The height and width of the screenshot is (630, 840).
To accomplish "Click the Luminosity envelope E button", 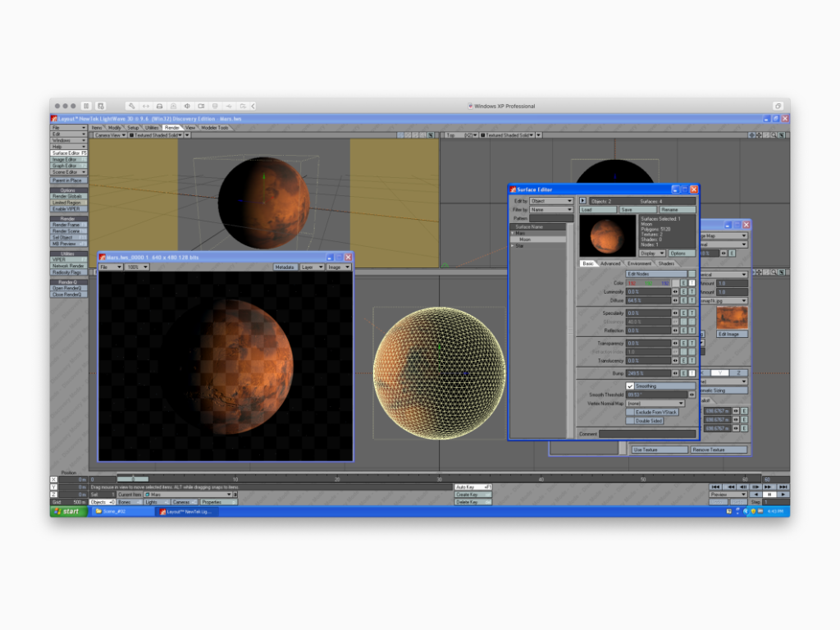I will coord(683,292).
